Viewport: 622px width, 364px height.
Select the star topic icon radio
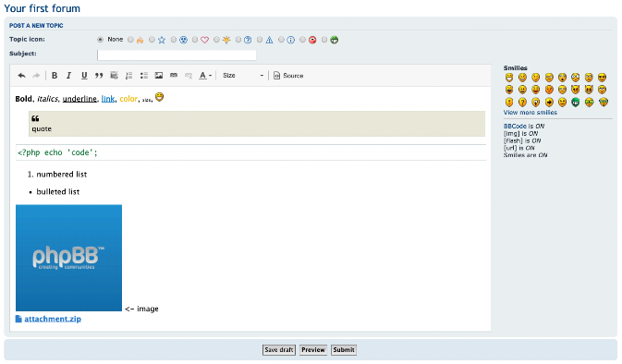152,40
